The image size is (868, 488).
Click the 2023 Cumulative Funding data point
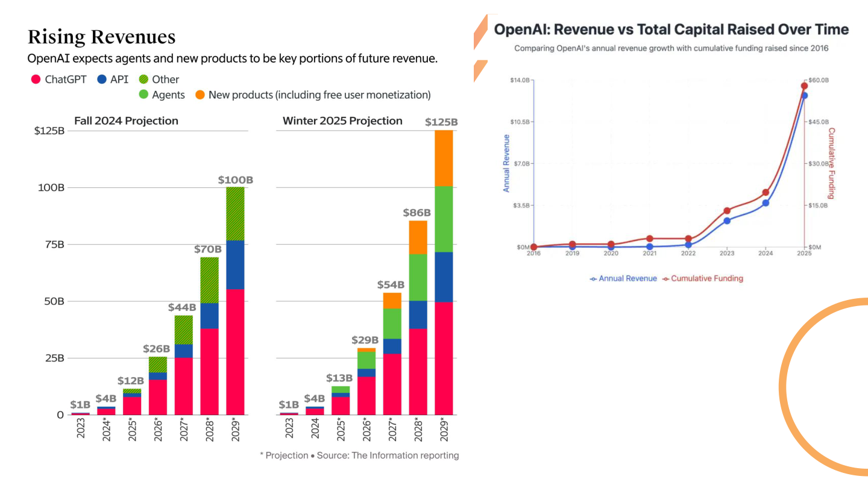coord(727,210)
